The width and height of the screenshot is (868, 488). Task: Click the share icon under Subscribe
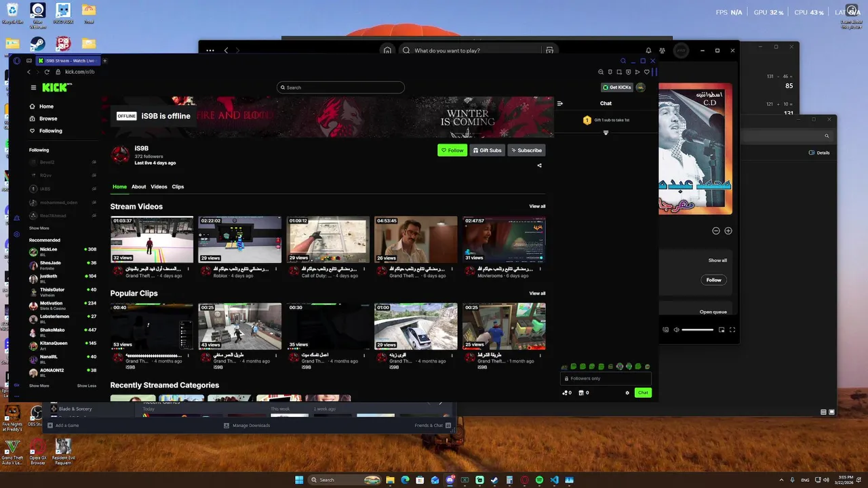click(x=540, y=165)
